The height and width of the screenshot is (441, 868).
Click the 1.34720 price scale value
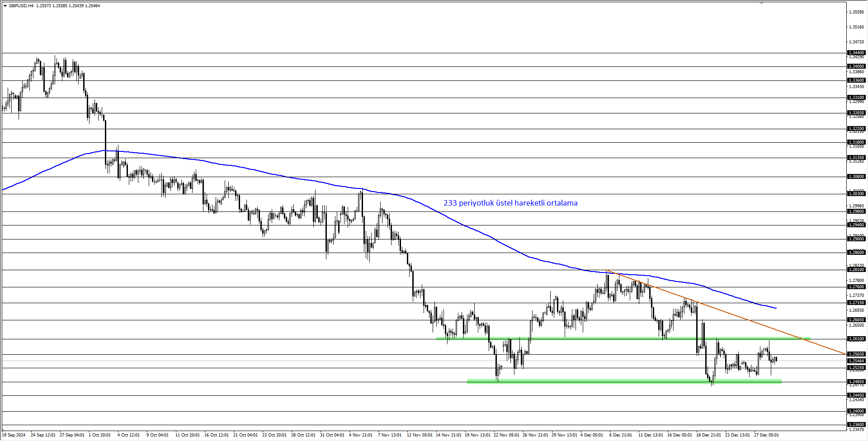857,42
